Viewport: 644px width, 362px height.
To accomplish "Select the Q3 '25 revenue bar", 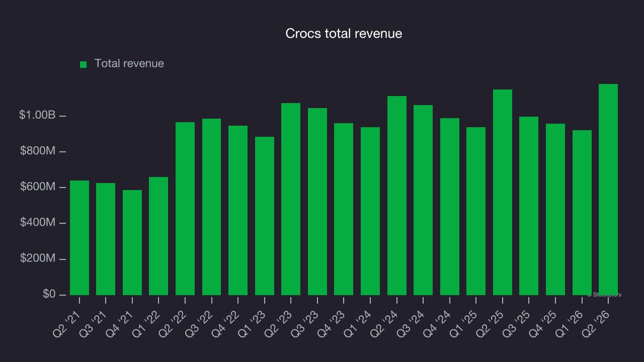I will [529, 206].
